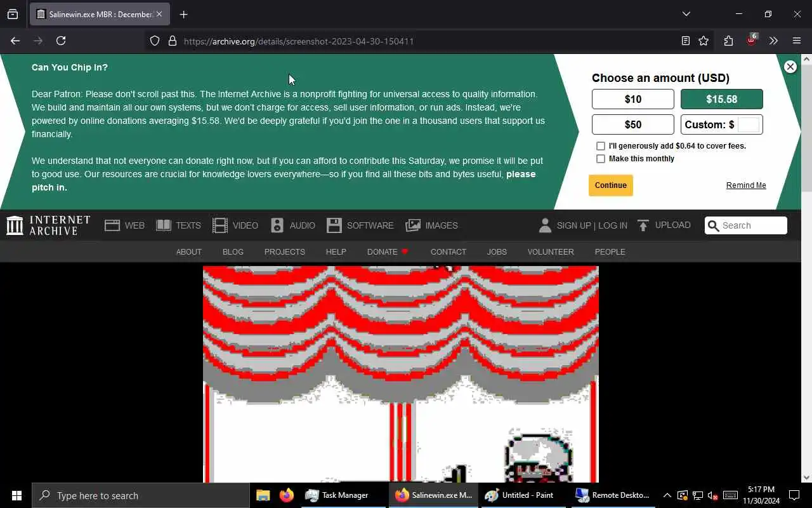
Task: Close the Salinewin.exe MBR tab
Action: coord(159,14)
